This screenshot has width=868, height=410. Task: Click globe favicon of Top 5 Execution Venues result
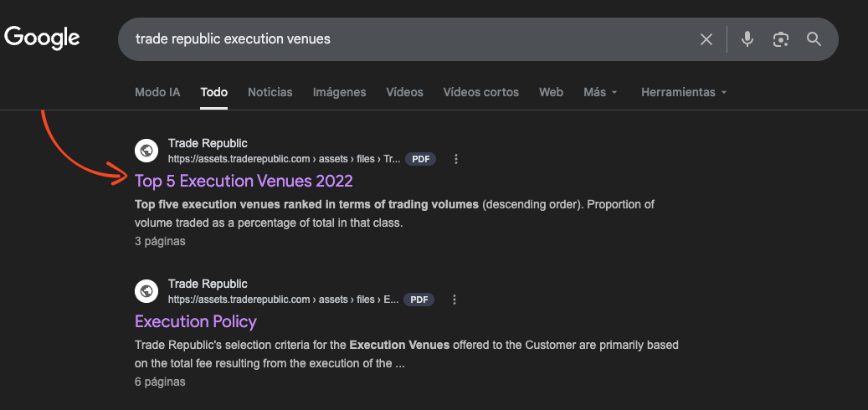click(146, 151)
